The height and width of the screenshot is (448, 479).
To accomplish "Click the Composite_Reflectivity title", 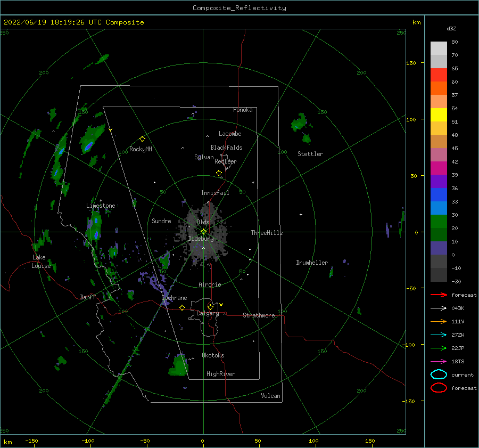I will [x=240, y=8].
